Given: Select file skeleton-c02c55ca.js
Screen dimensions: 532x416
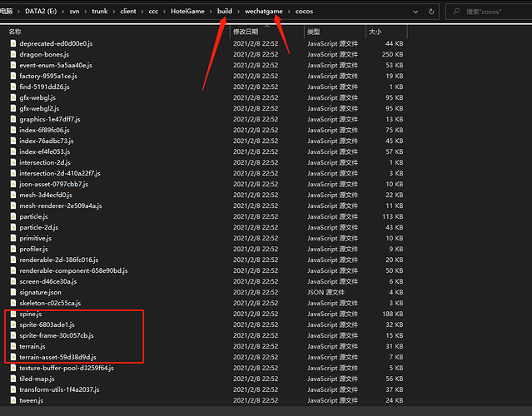Looking at the screenshot, I should 50,303.
